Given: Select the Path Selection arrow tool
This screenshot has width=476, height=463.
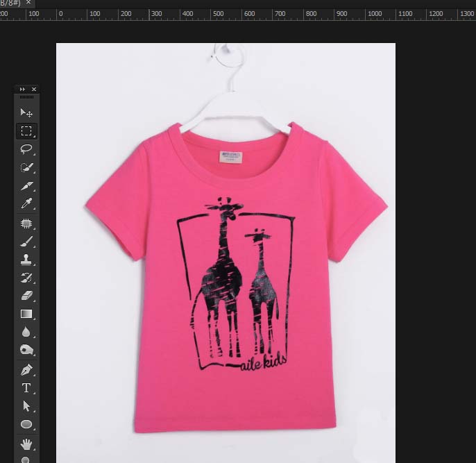Looking at the screenshot, I should (x=26, y=405).
